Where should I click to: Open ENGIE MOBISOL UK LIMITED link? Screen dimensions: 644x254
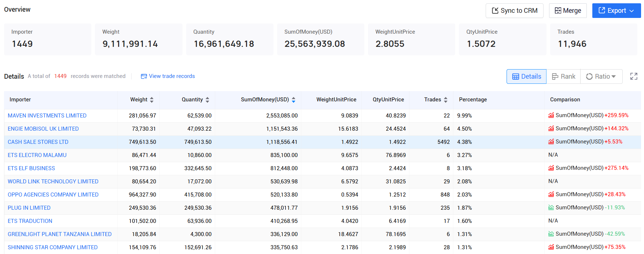click(x=43, y=129)
